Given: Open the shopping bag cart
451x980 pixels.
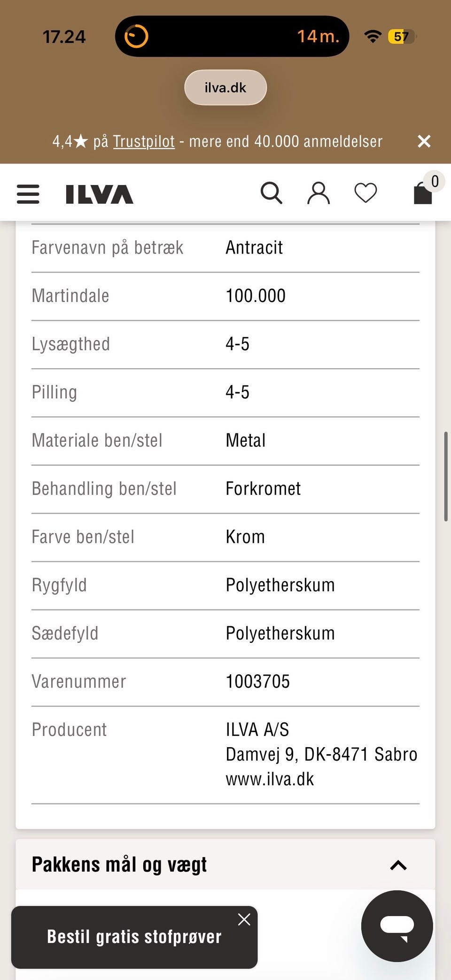Looking at the screenshot, I should [423, 193].
